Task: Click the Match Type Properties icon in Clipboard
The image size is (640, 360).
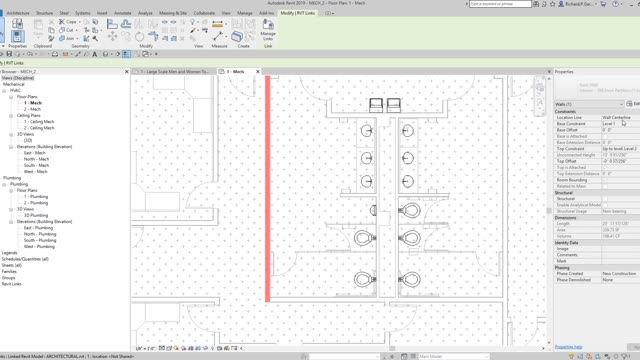Action: 51,38
